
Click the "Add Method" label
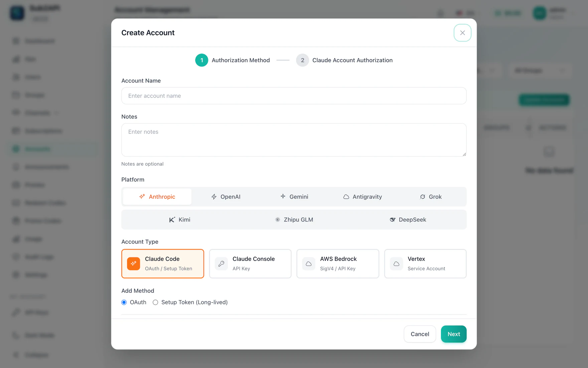[x=138, y=291]
